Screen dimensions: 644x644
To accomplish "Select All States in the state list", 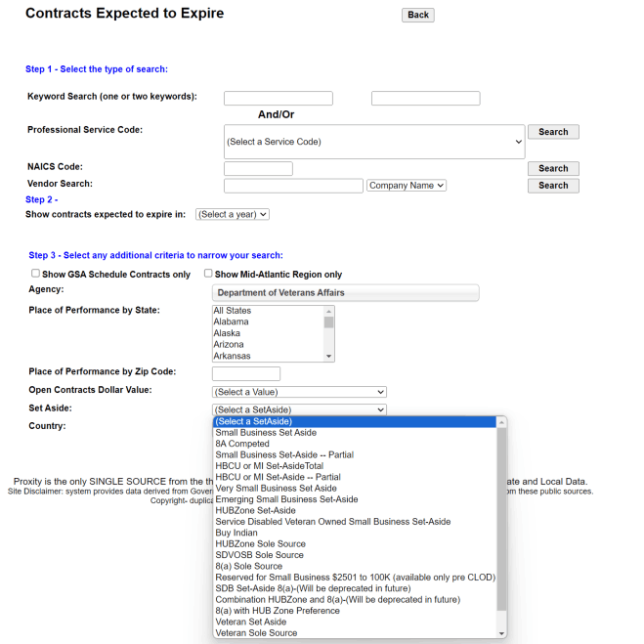I will coord(268,311).
